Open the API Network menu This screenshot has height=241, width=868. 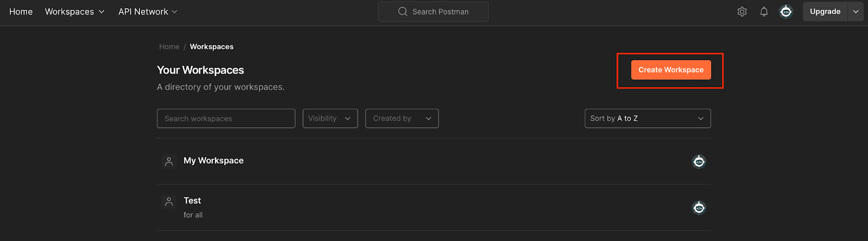pyautogui.click(x=148, y=11)
